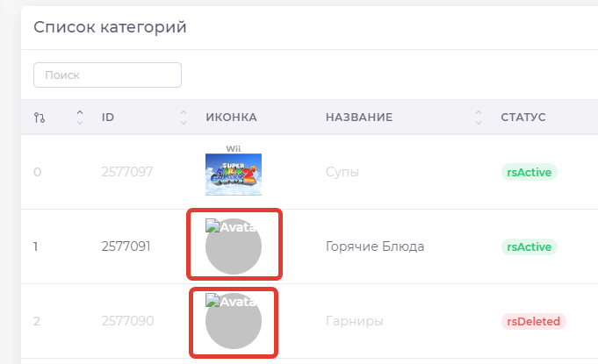
Task: Click the avatar placeholder for Гарниры
Action: tap(233, 321)
